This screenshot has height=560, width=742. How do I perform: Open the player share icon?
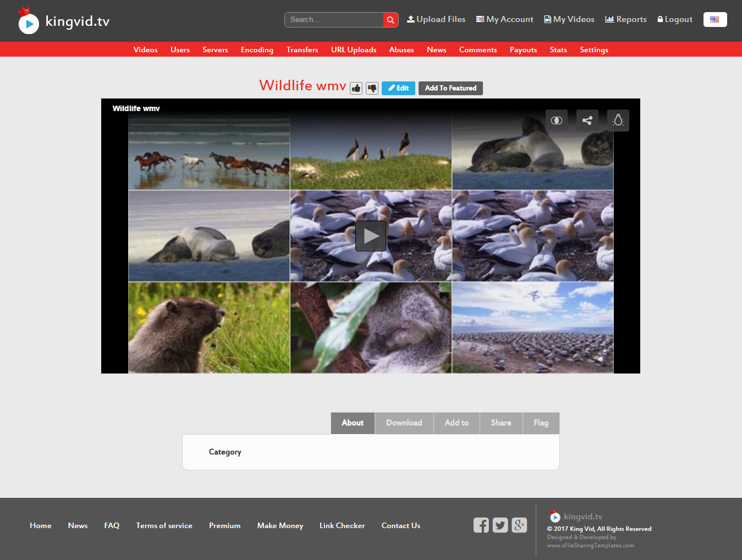(587, 120)
